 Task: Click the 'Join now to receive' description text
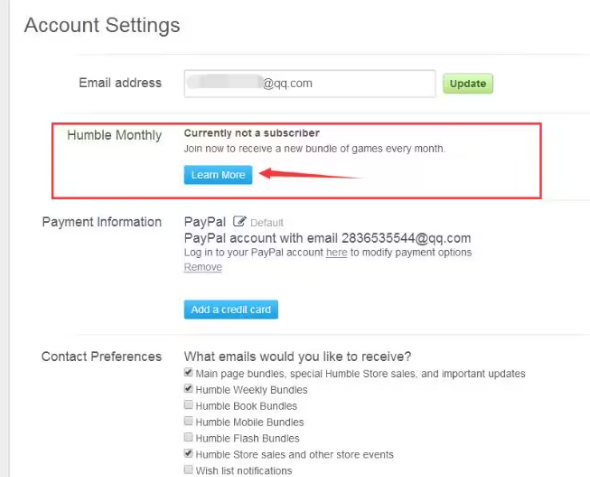pyautogui.click(x=314, y=149)
